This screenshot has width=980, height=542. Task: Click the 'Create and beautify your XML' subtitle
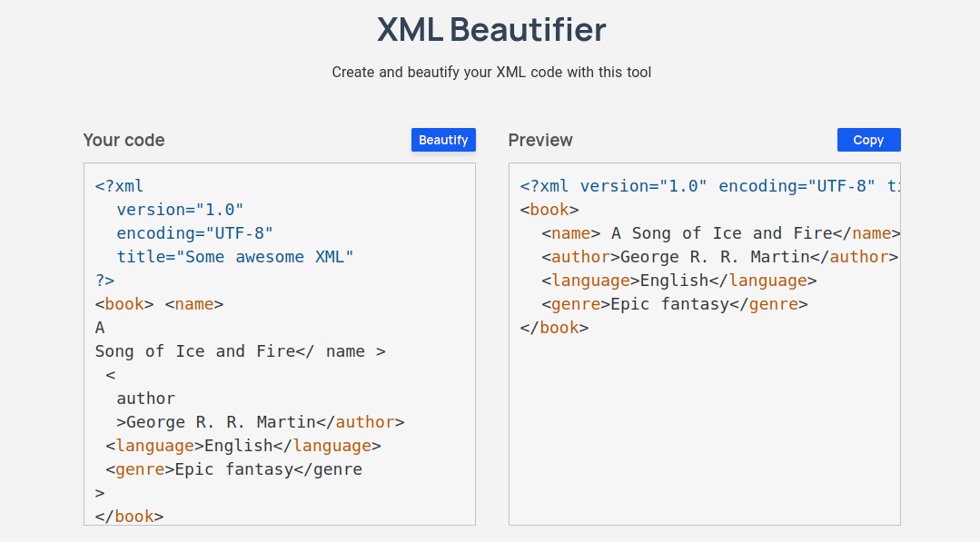pos(490,73)
